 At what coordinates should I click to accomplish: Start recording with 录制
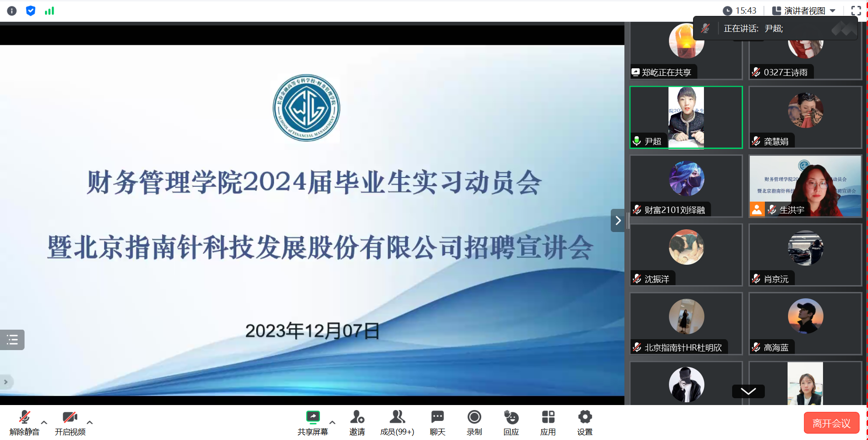tap(474, 423)
